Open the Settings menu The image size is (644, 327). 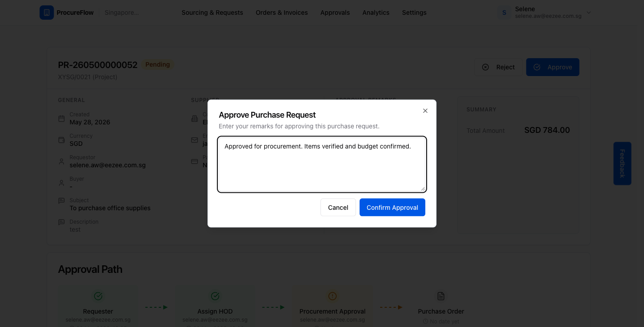coord(414,13)
